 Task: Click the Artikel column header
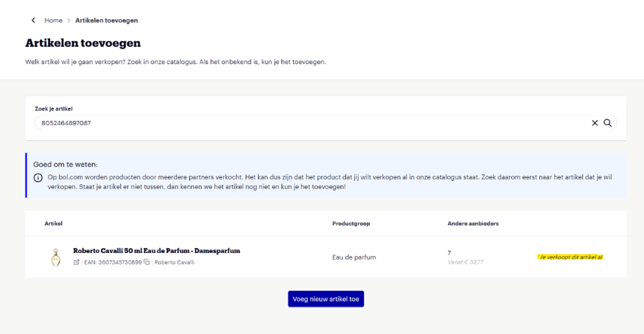click(x=54, y=223)
